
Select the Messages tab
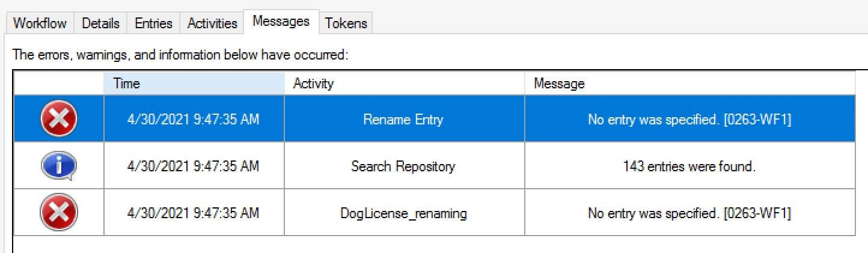click(281, 22)
